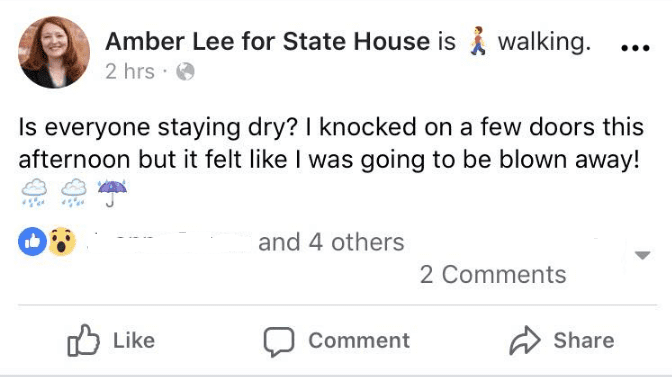
Task: Click the arrow icon beside Share
Action: click(x=525, y=341)
